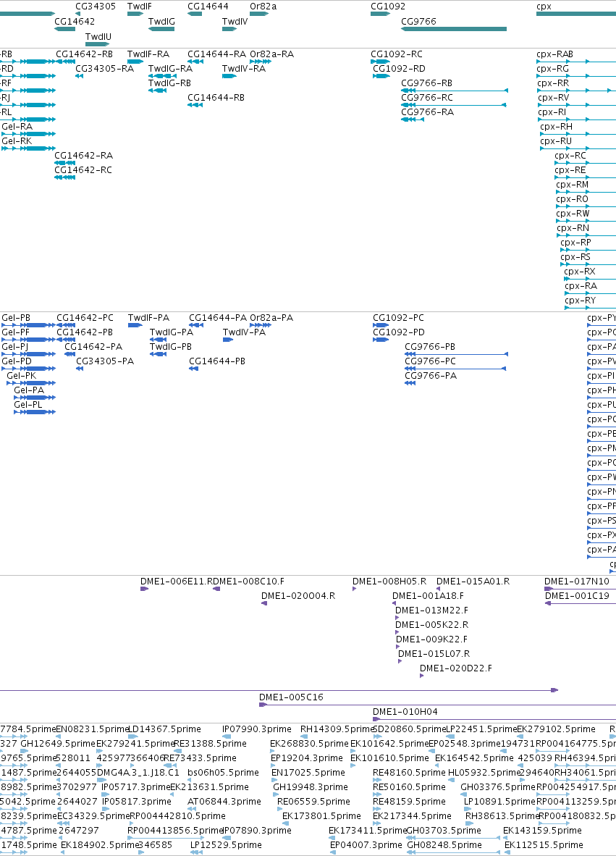The image size is (616, 856).
Task: Select EST EP04007.3prime
Action: (x=366, y=845)
